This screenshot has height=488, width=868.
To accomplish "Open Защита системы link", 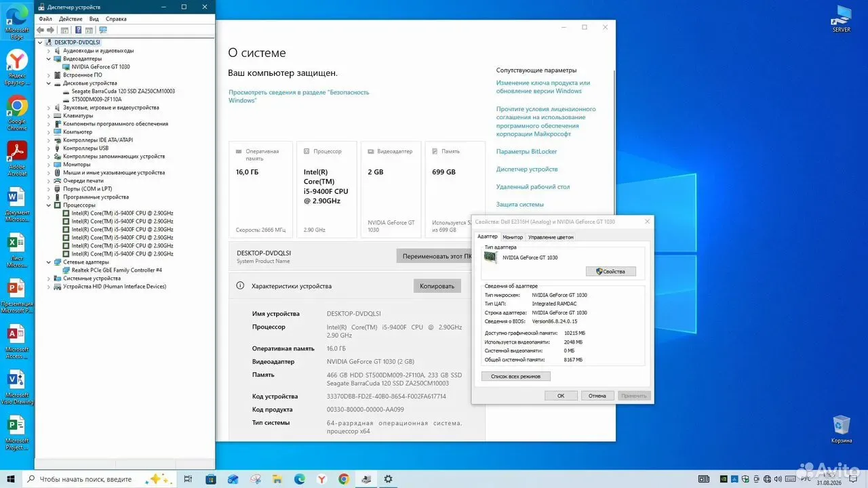I will (520, 205).
